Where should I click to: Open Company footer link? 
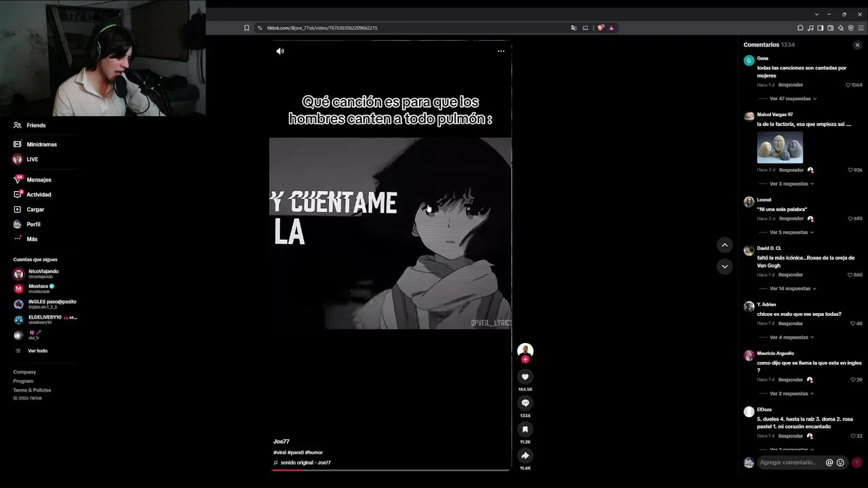[x=24, y=372]
